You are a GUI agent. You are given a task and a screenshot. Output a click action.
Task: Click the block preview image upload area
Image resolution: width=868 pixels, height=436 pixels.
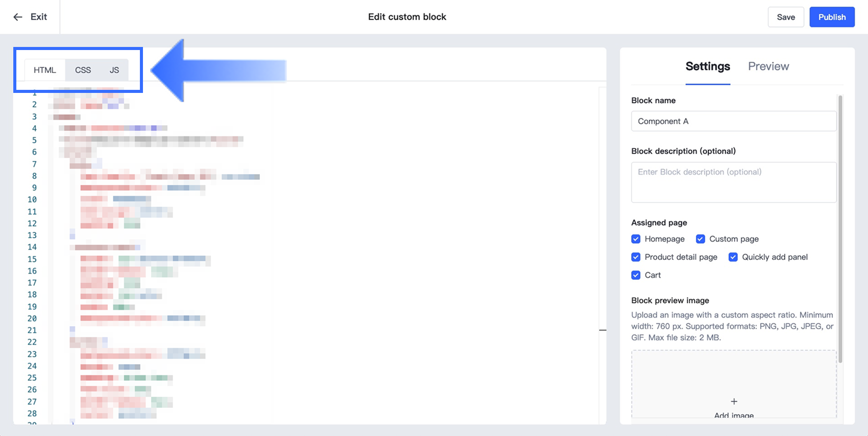733,383
